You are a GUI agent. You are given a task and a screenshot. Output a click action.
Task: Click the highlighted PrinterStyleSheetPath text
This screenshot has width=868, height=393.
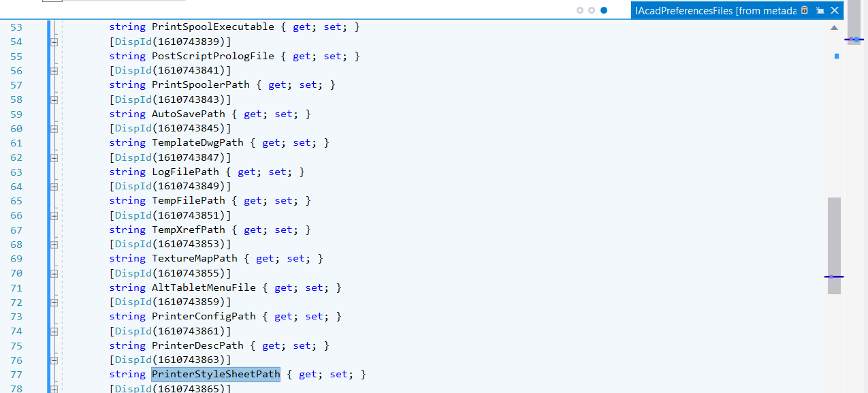[x=215, y=374]
